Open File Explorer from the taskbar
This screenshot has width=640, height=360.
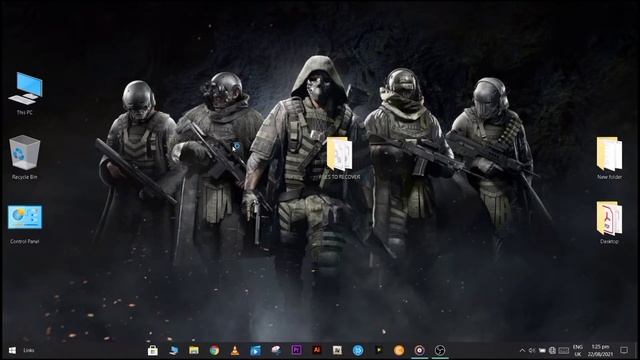pyautogui.click(x=193, y=350)
